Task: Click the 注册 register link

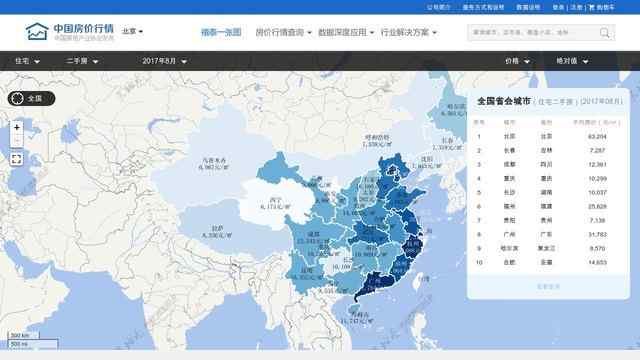Action: [x=576, y=7]
